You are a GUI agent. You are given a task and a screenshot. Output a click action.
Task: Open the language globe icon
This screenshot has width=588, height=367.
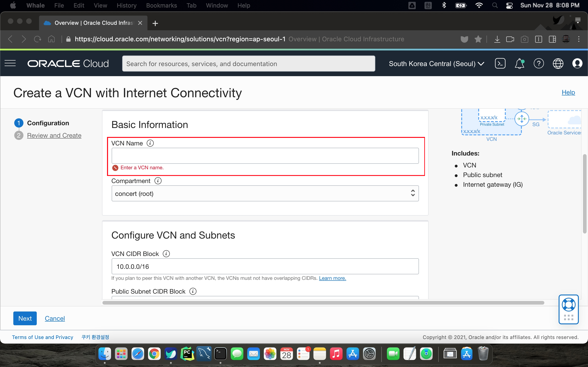coord(558,63)
